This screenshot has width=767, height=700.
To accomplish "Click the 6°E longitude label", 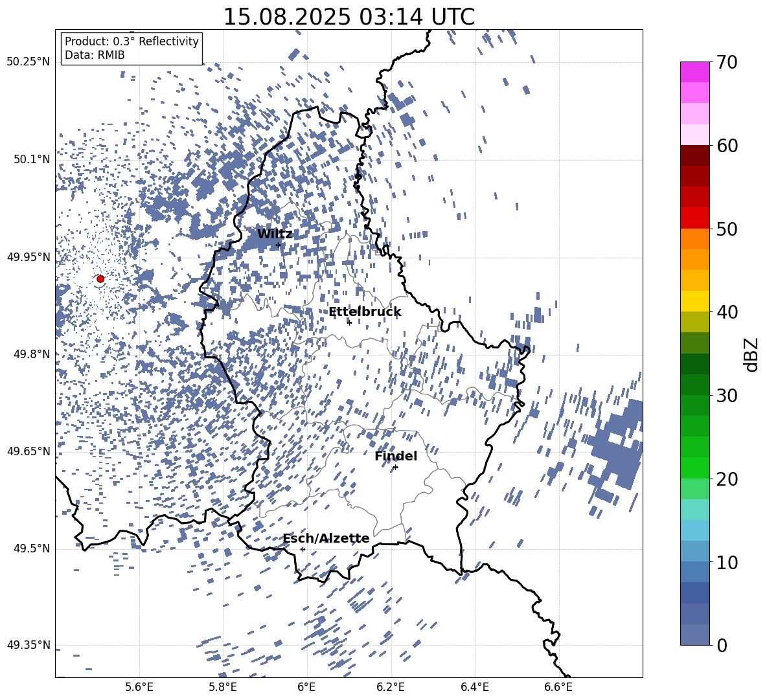I will tap(306, 687).
